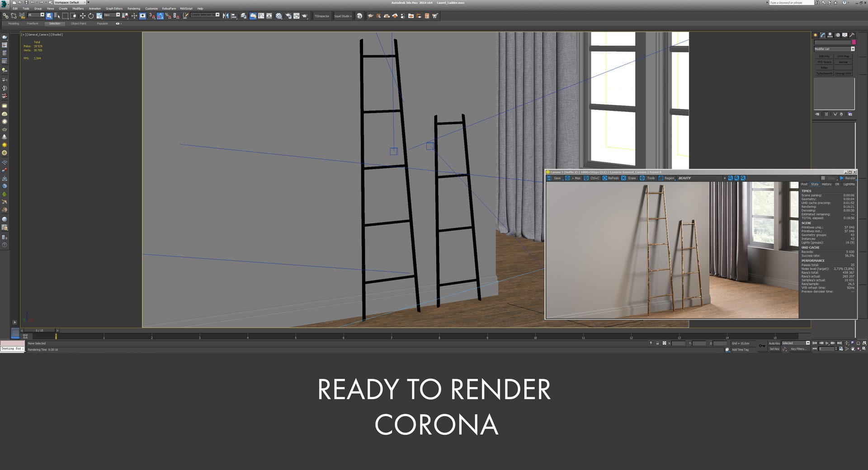Click the UVW Map modifier button
868x470 pixels.
tap(843, 57)
